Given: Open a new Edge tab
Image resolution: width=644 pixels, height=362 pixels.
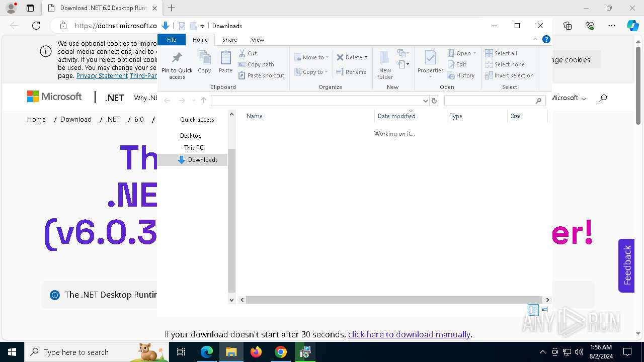Looking at the screenshot, I should pos(171,8).
